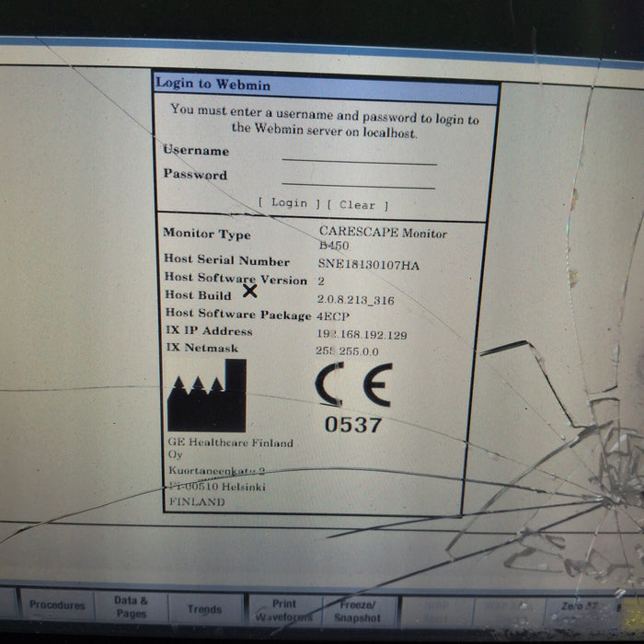Click the host serial number SNE18130107HA
Image resolution: width=644 pixels, height=644 pixels.
pyautogui.click(x=368, y=264)
